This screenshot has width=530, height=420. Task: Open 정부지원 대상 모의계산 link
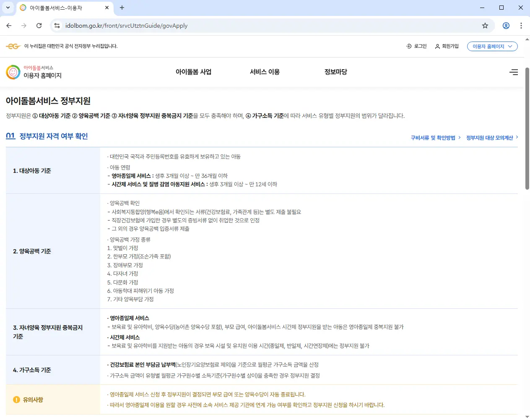489,137
